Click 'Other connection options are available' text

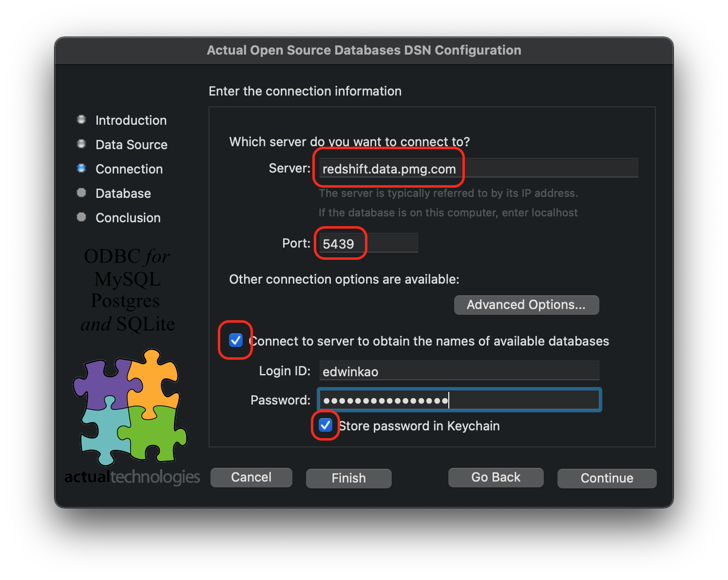pos(344,279)
